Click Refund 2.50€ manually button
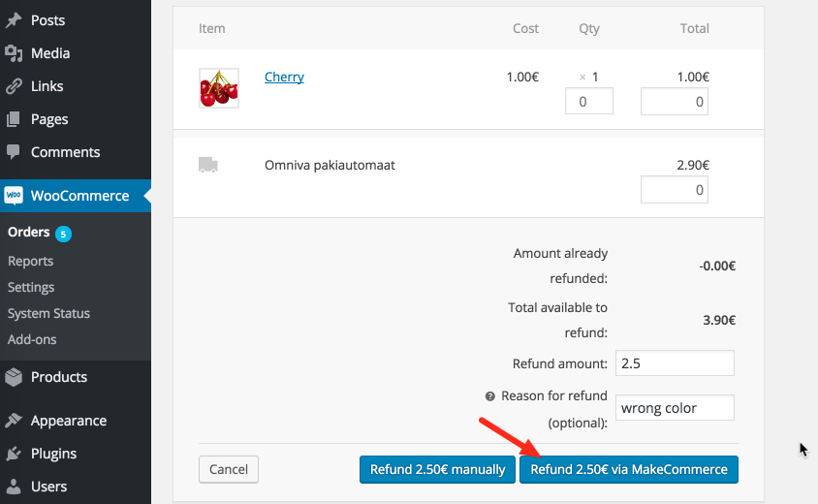This screenshot has height=504, width=818. pyautogui.click(x=437, y=469)
